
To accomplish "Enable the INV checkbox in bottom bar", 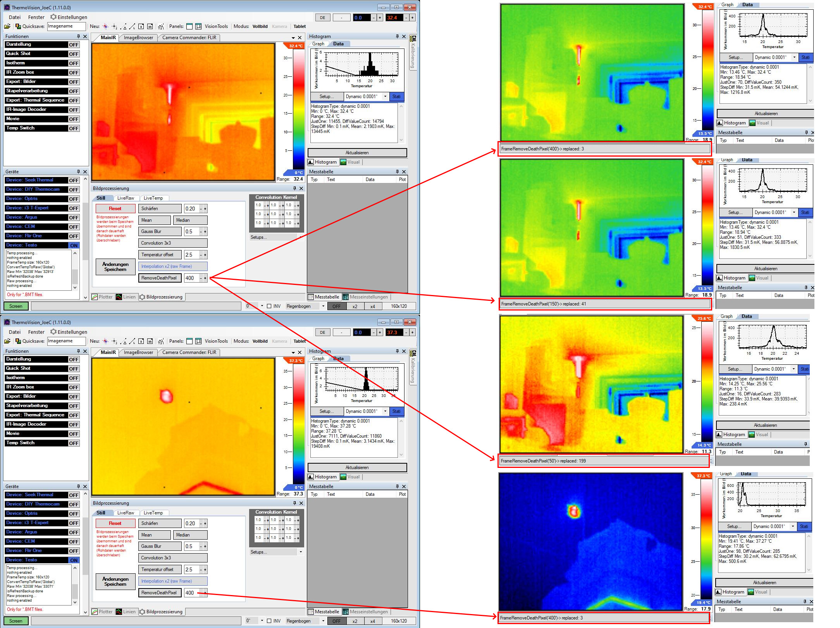I will [x=269, y=306].
